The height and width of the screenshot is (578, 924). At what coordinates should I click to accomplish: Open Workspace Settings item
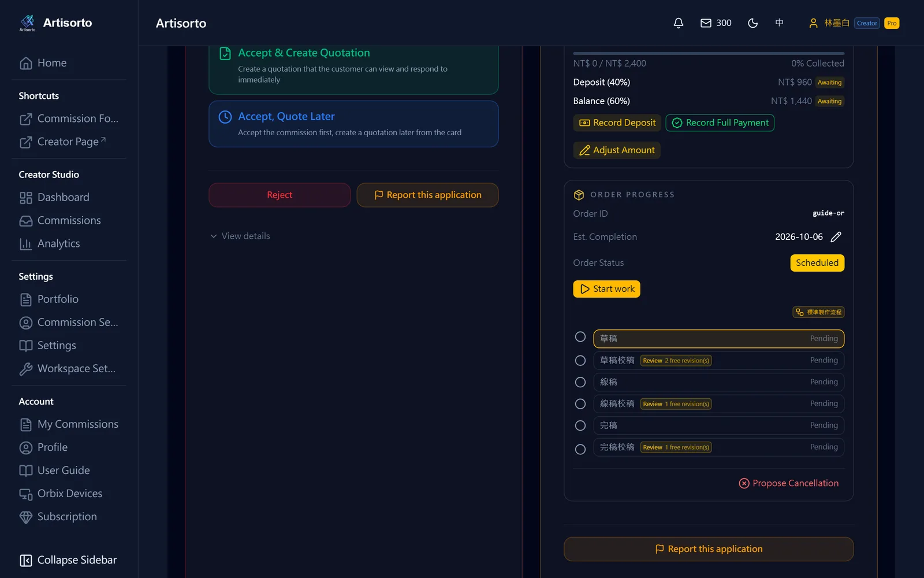coord(69,368)
